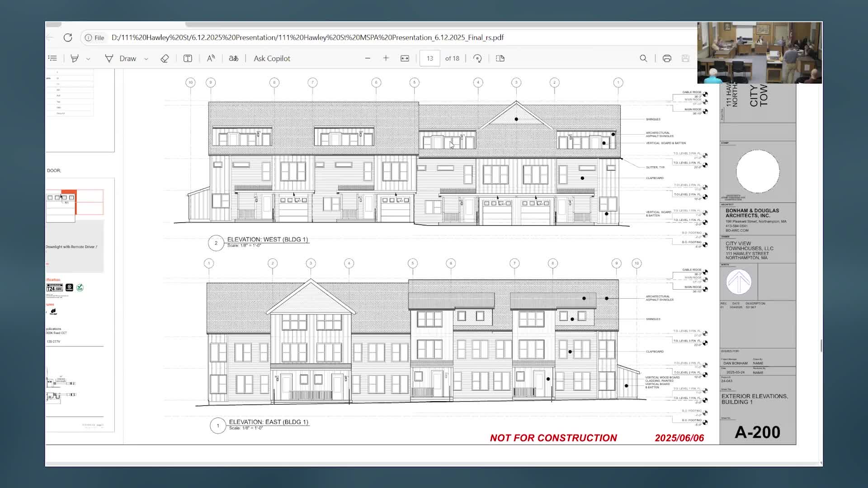Click EXTERIOR ELEVATIONS, BUILDING 1 title
868x488 pixels.
click(755, 399)
